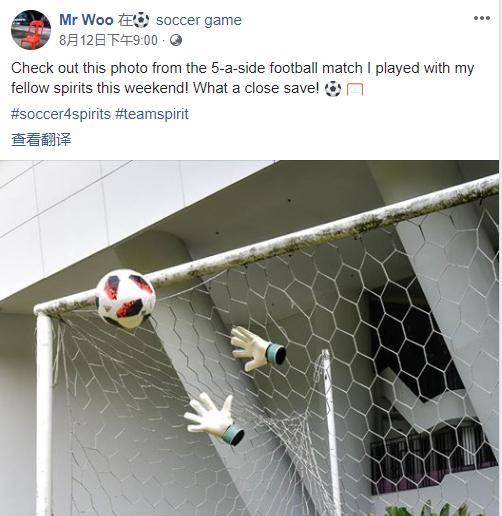Open the goalpost photo in viewer

click(x=250, y=338)
